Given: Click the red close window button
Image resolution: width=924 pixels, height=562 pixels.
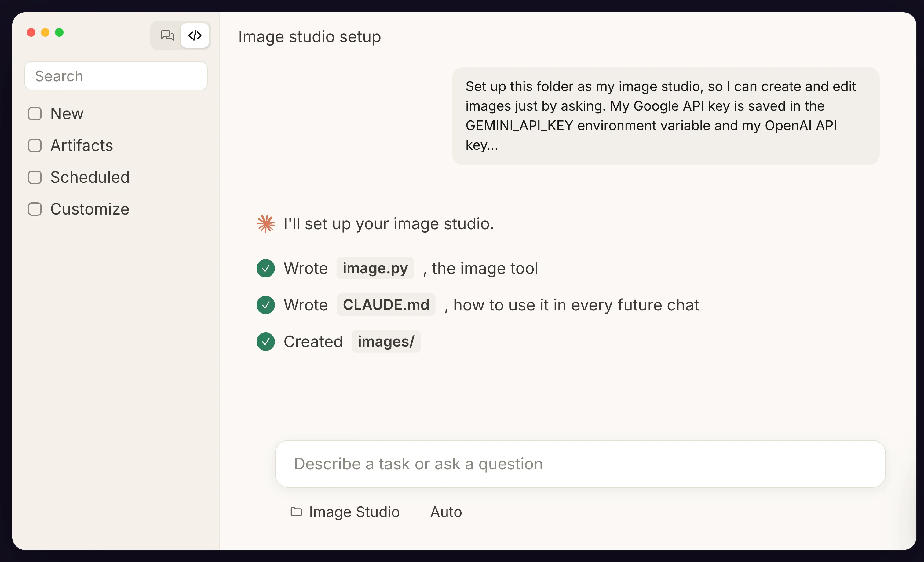Looking at the screenshot, I should pos(31,33).
